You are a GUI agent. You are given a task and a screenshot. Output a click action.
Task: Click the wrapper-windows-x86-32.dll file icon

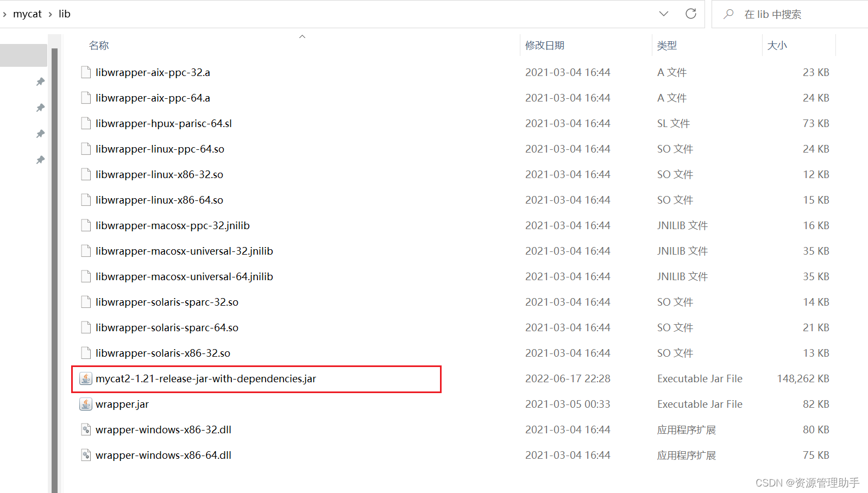pyautogui.click(x=86, y=429)
